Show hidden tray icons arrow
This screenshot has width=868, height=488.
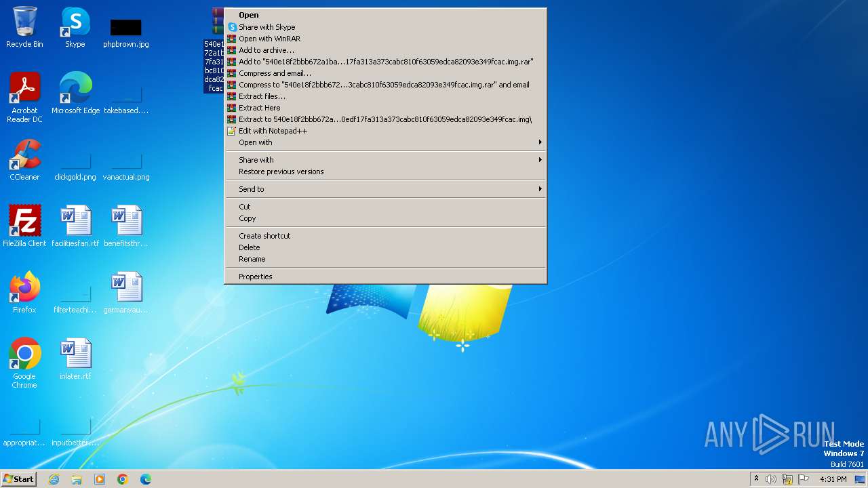pyautogui.click(x=756, y=479)
